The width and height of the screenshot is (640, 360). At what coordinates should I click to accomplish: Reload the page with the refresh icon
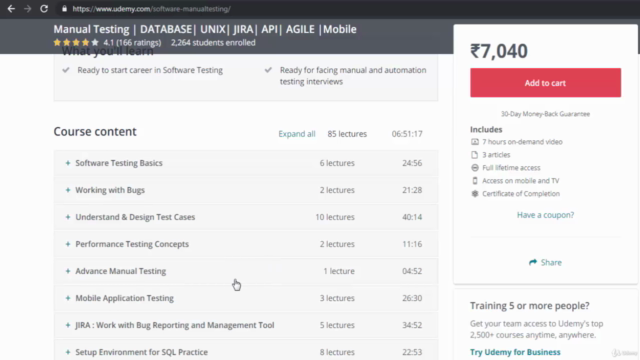[x=44, y=9]
